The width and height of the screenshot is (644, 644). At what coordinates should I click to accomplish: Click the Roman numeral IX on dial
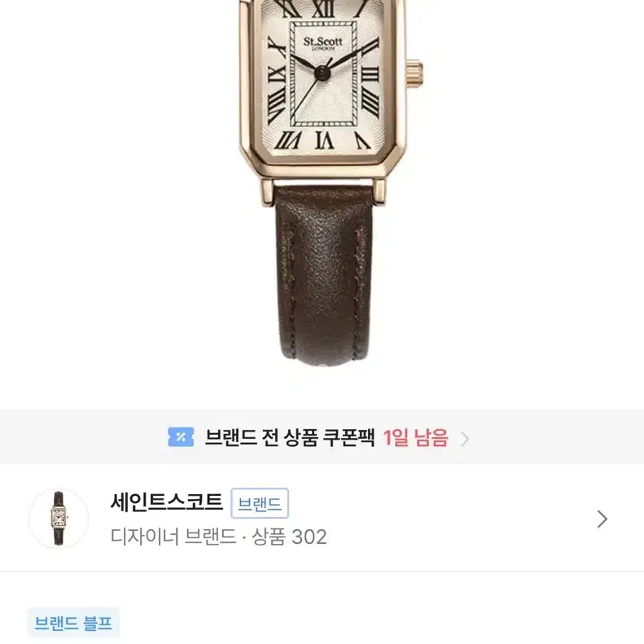277,75
